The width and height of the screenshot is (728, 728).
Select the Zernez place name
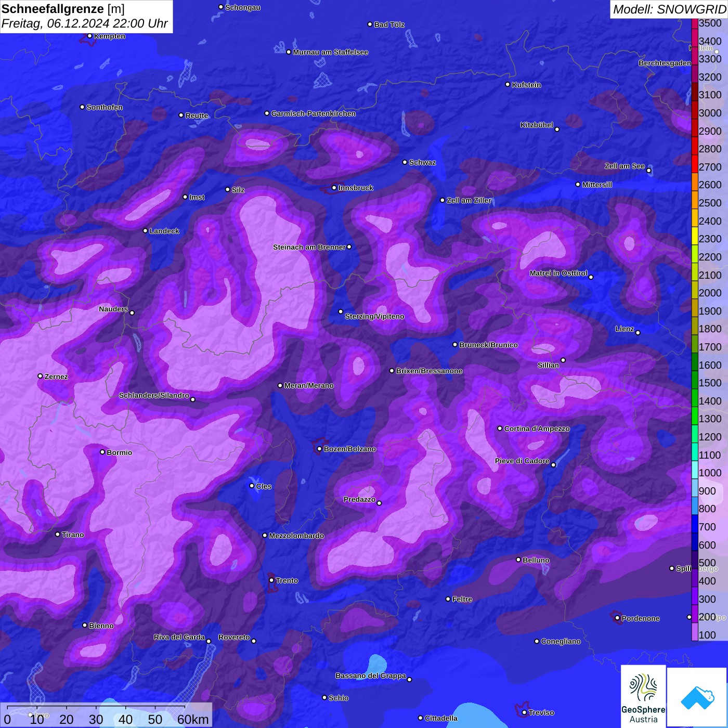56,376
